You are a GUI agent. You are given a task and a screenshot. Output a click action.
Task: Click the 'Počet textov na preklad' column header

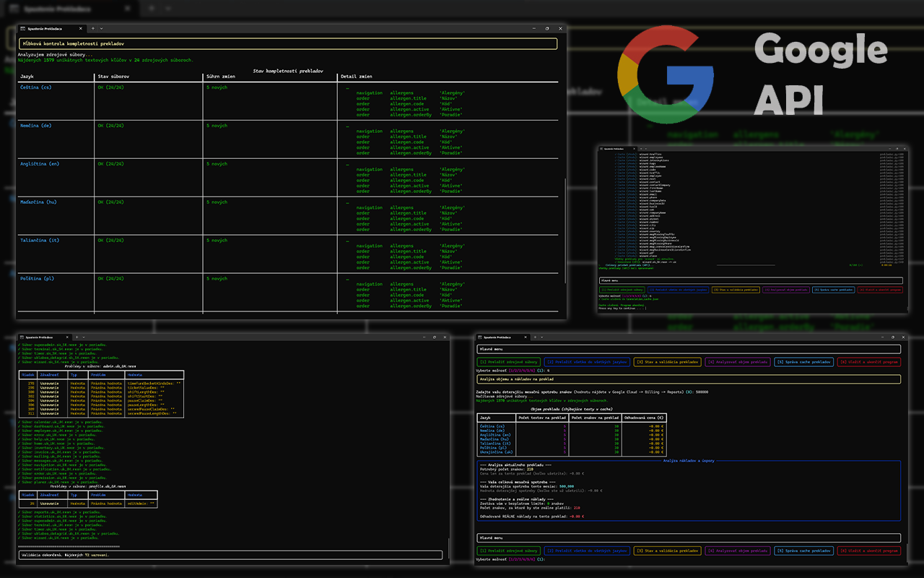(541, 418)
